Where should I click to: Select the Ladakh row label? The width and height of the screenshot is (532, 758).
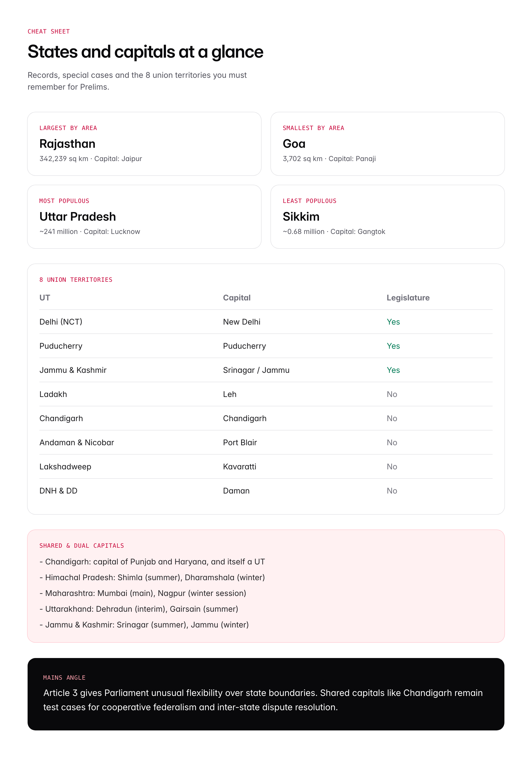[53, 394]
